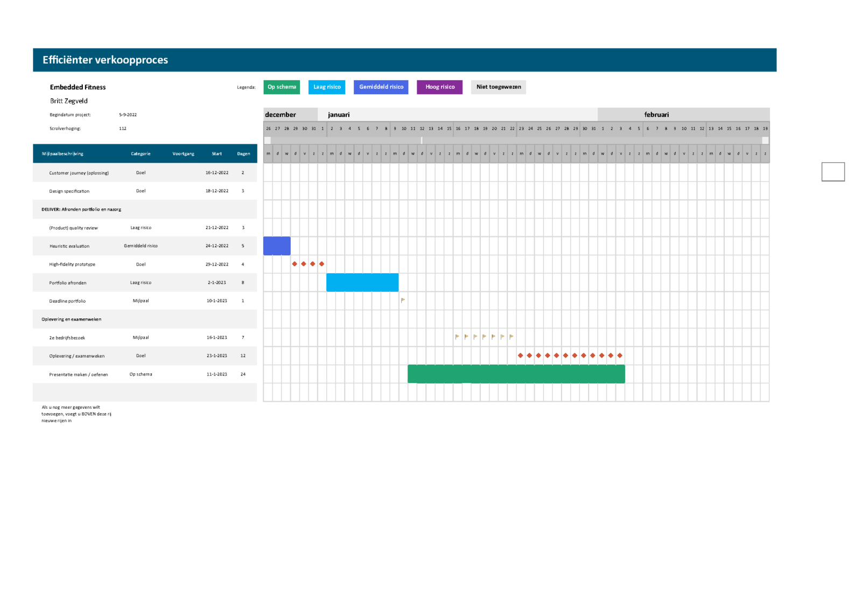This screenshot has height=614, width=868.
Task: Click the Begindatum project date cell
Action: tap(128, 115)
